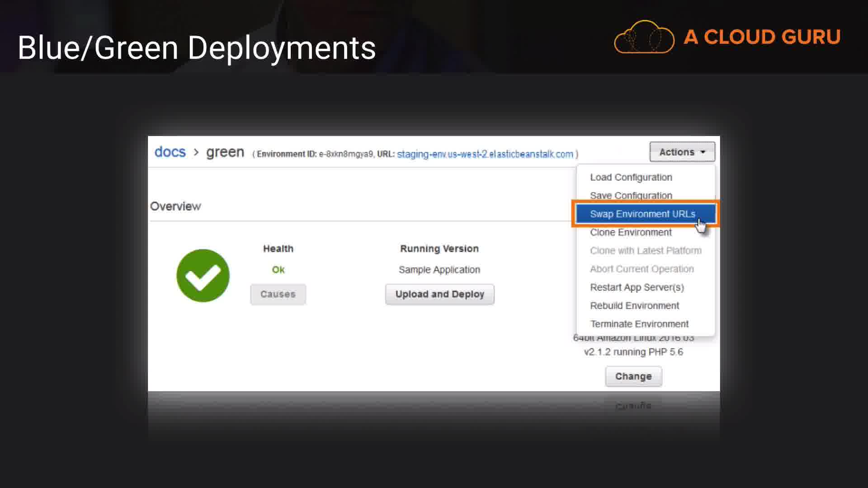The height and width of the screenshot is (488, 868).
Task: Click Clone with Latest Platform entry
Action: 646,251
